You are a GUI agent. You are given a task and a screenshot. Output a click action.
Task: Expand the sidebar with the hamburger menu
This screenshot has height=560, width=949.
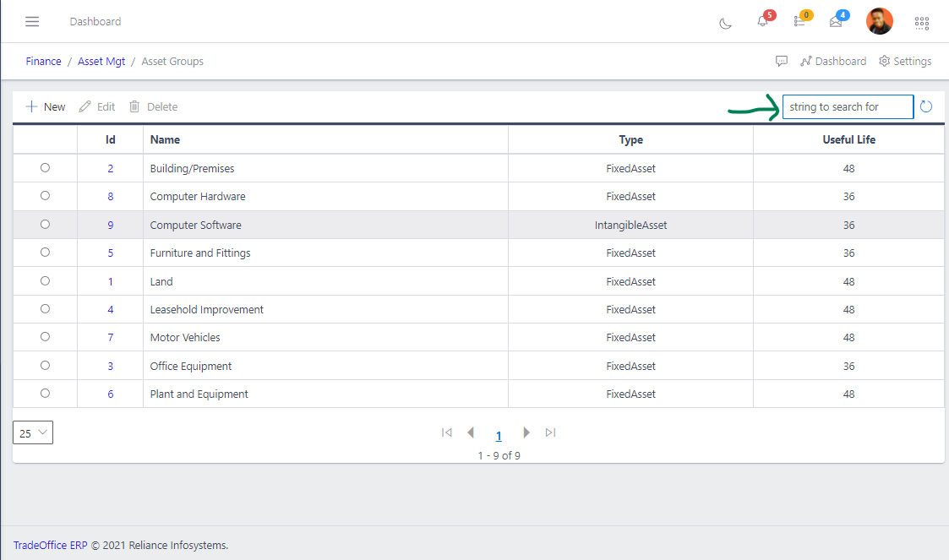32,21
